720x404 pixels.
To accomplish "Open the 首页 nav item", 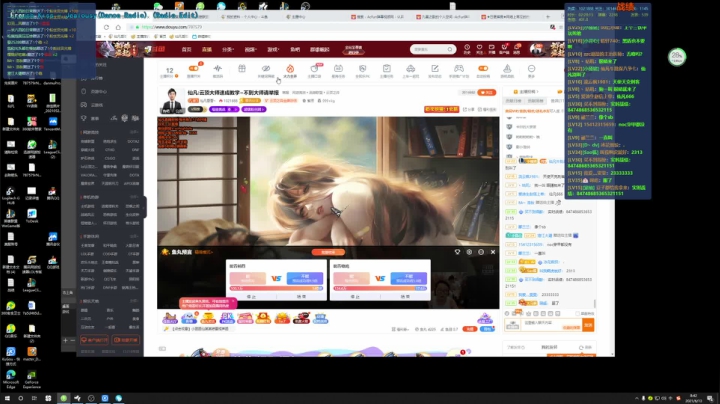I will point(186,50).
